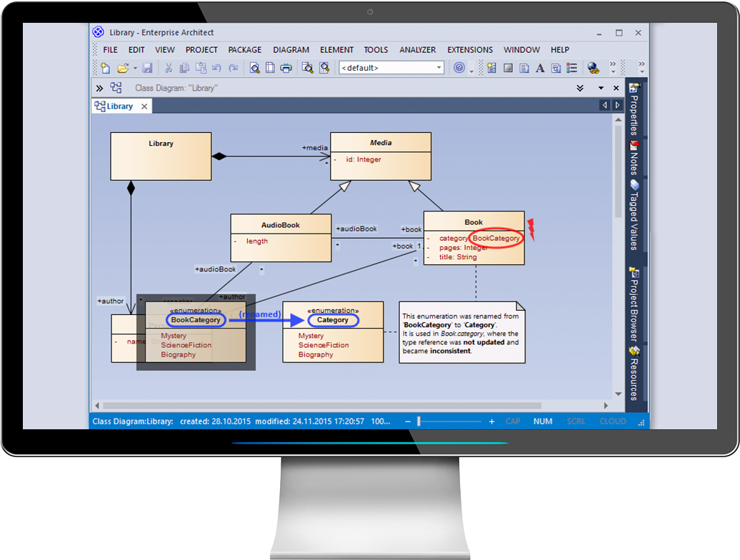Redo the last action in the toolbar

(233, 68)
